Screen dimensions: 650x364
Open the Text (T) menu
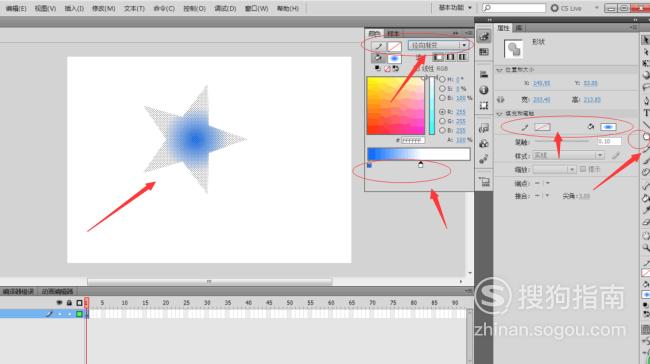(134, 8)
